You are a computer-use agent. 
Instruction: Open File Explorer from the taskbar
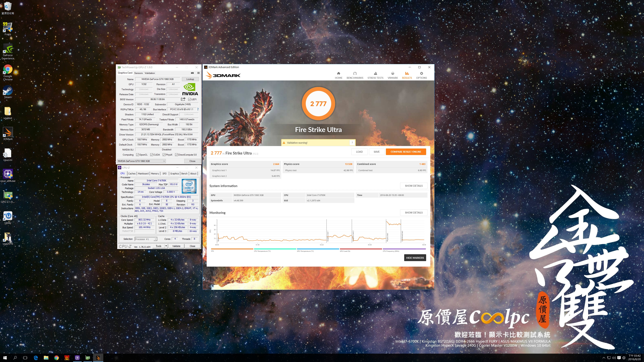(x=46, y=358)
